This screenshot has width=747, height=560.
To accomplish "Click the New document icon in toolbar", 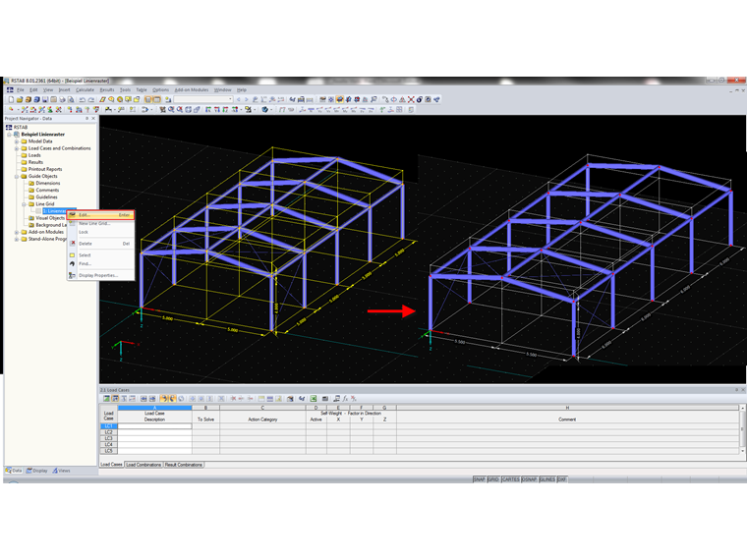I will pos(11,99).
